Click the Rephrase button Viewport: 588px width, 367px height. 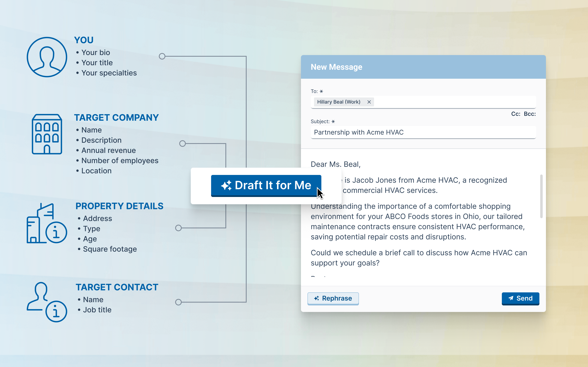pos(333,298)
